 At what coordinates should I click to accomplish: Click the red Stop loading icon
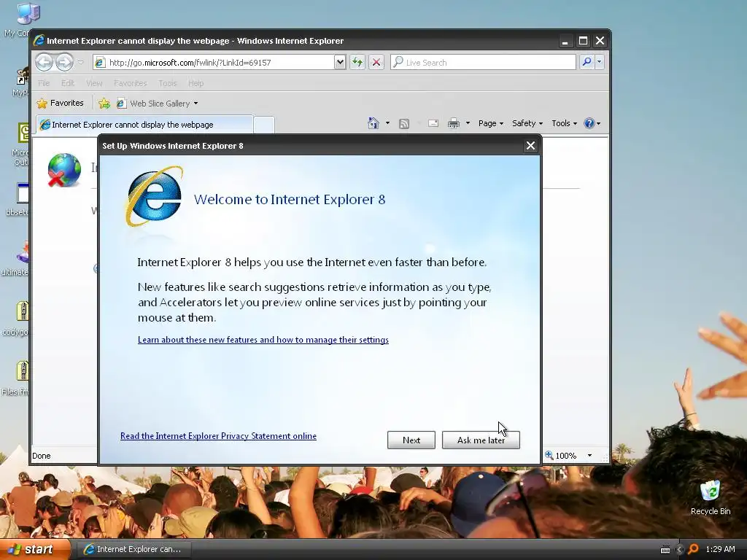point(376,62)
